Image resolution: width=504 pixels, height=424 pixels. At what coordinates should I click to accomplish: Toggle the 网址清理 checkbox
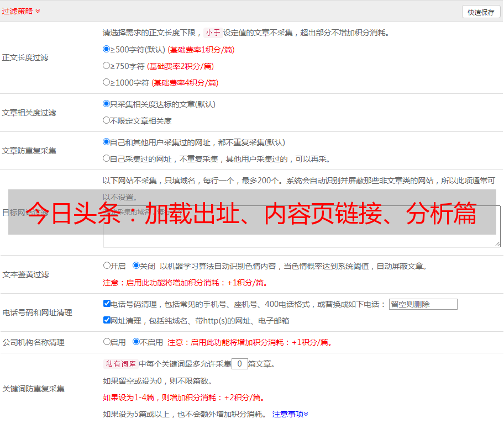point(107,320)
